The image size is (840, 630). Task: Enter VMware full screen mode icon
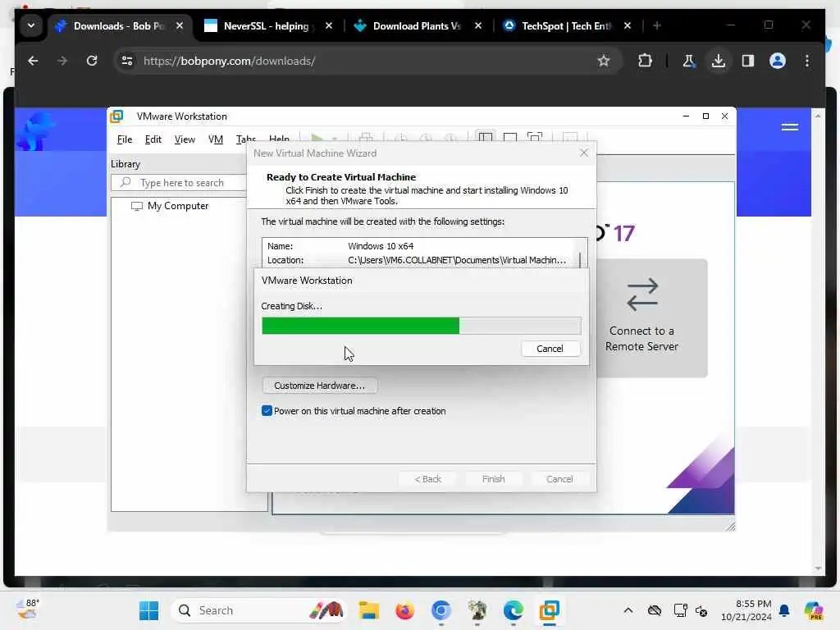(x=535, y=138)
